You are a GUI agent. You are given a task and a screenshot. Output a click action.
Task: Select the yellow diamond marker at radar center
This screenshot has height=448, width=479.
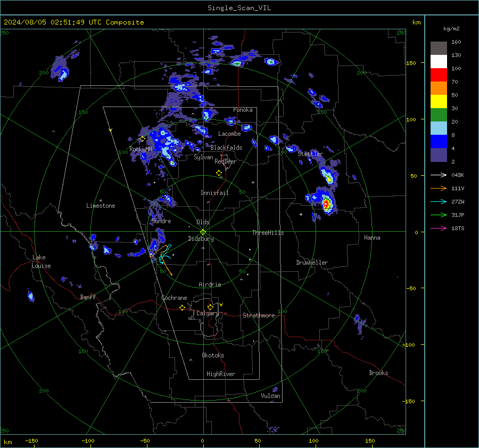point(203,232)
